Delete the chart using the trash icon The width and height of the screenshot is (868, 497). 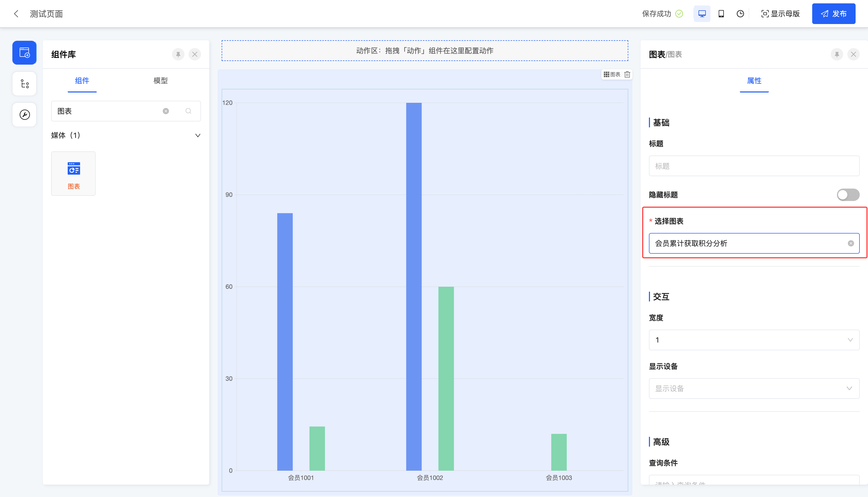627,74
